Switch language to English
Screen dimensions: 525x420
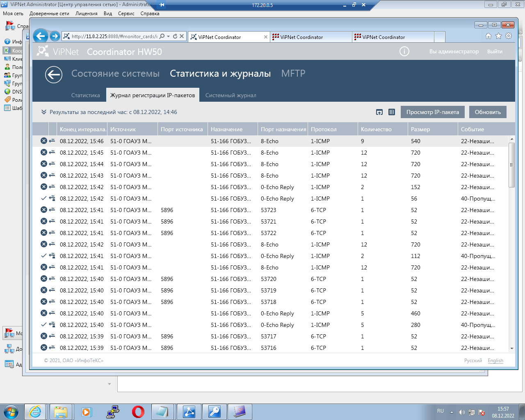(495, 361)
